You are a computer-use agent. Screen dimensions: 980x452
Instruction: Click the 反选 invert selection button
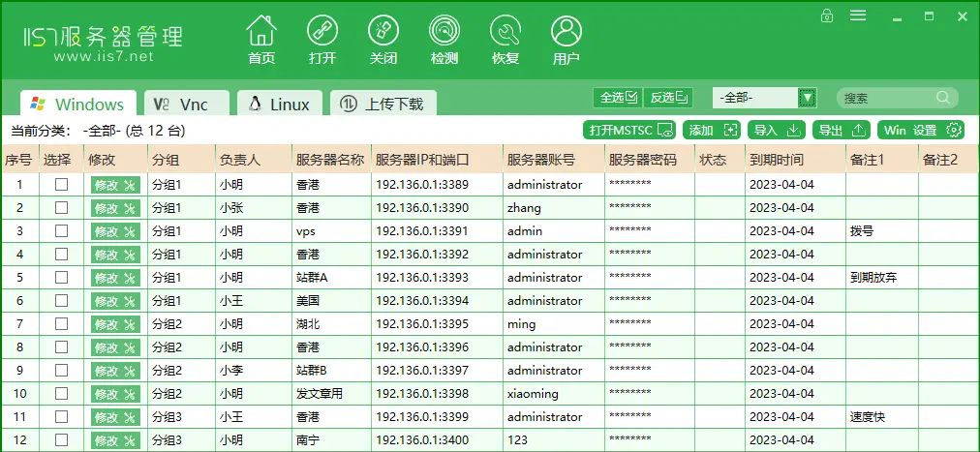[x=668, y=98]
